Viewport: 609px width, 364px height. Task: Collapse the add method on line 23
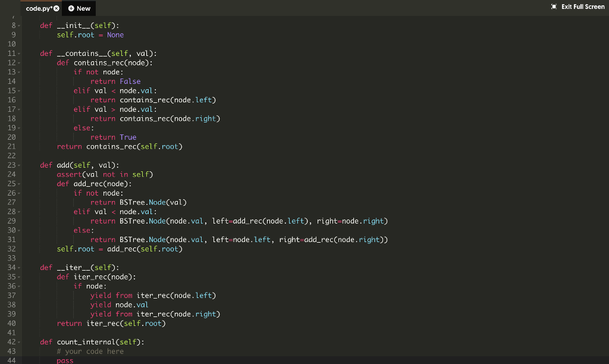(18, 165)
